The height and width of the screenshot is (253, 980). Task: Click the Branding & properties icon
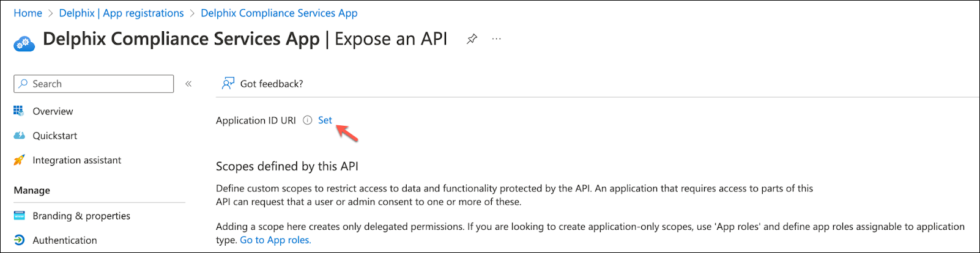coord(19,216)
